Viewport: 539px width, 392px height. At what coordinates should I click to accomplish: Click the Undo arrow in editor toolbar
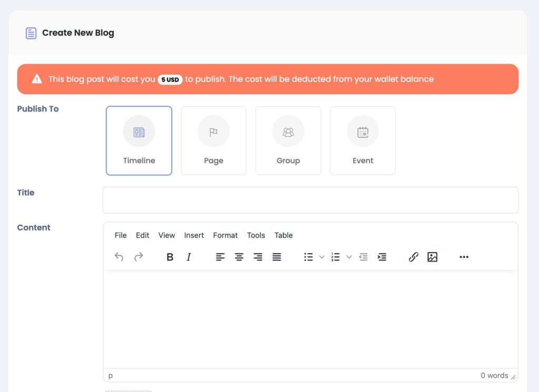pos(119,257)
